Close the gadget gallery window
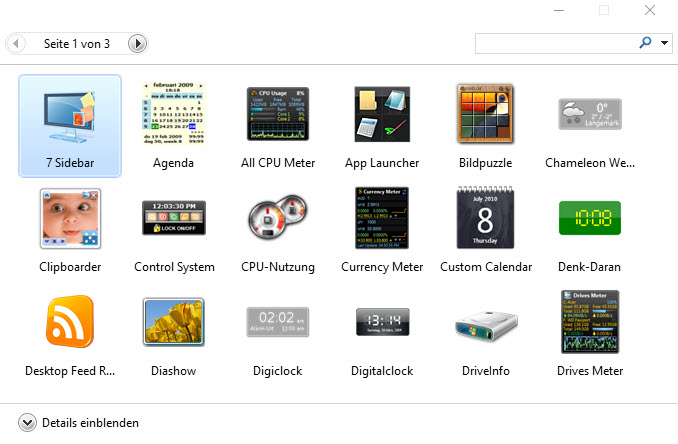This screenshot has height=444, width=678. (650, 10)
